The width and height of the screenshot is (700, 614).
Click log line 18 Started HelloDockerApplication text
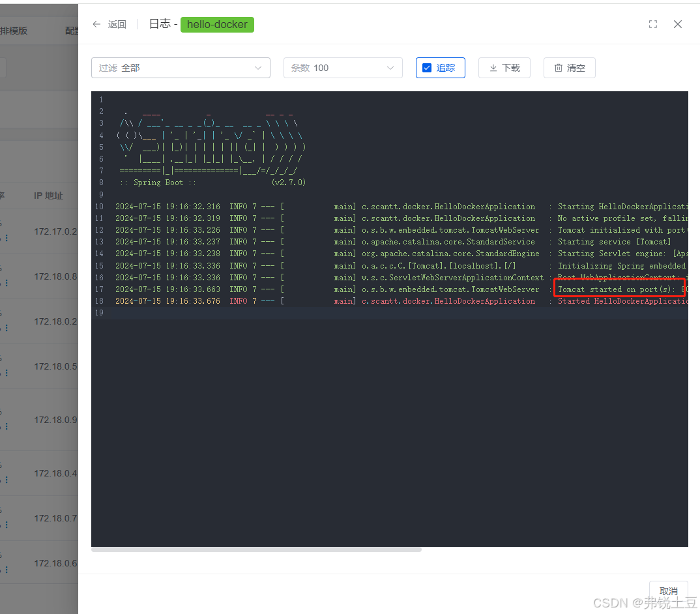[x=623, y=301]
